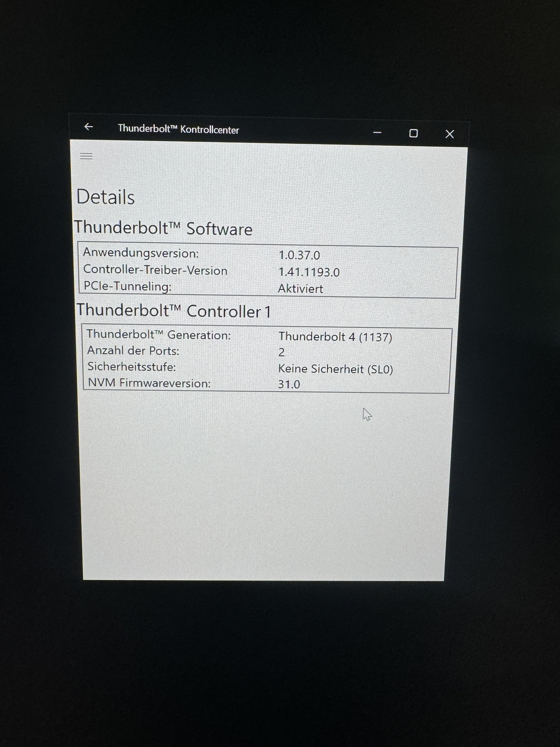This screenshot has width=560, height=747.
Task: Click the Controller-Treiber-Version label
Action: click(155, 270)
